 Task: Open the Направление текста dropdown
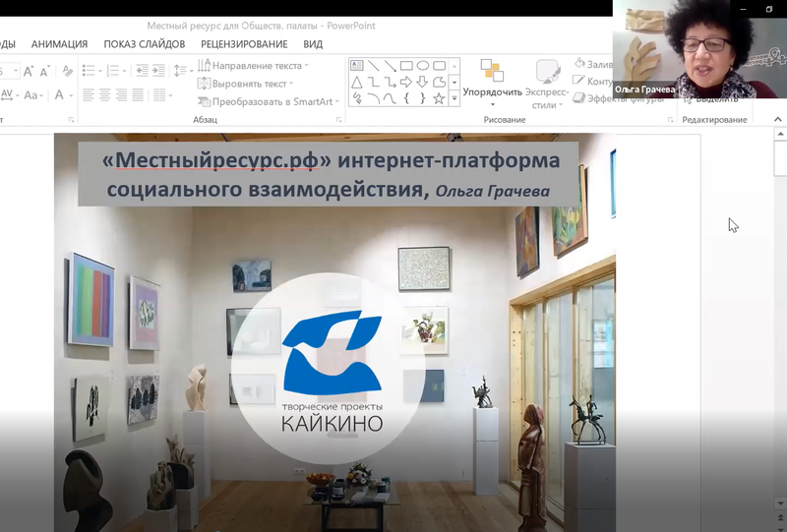(254, 65)
